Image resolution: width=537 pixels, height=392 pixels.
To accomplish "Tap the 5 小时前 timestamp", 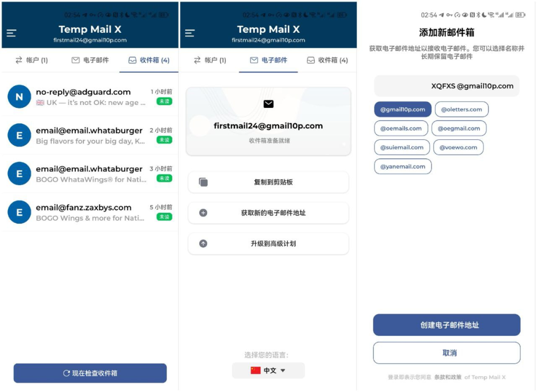I will tap(161, 207).
